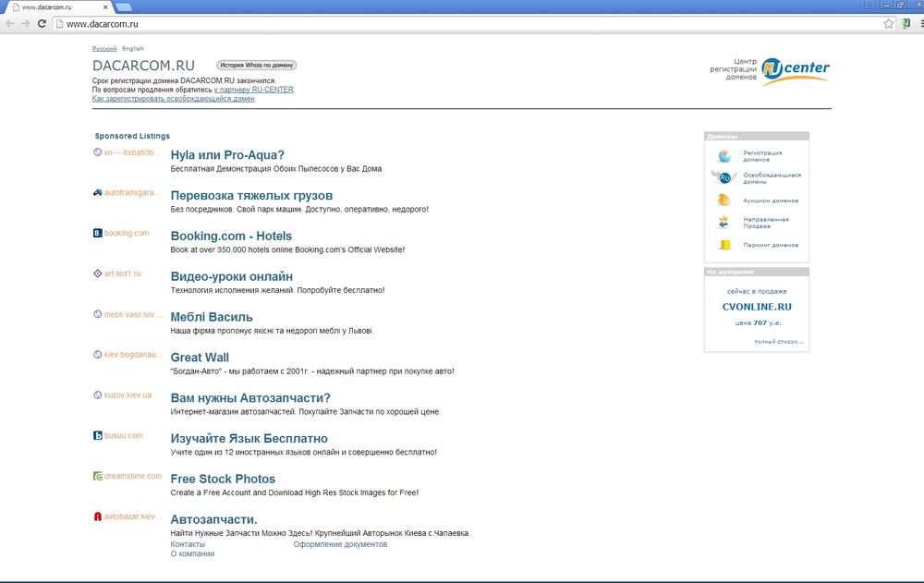Click the Регистрация доменов icon
924x583 pixels.
pyautogui.click(x=724, y=155)
